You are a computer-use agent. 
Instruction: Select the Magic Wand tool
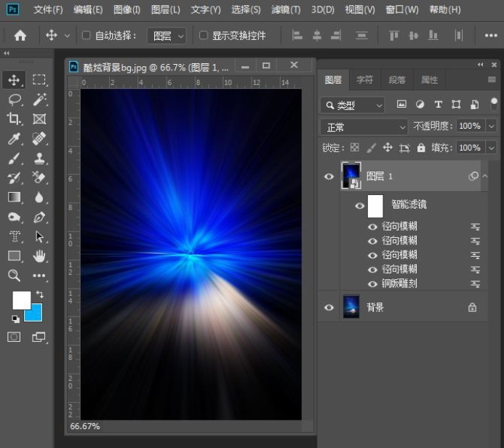(x=39, y=100)
